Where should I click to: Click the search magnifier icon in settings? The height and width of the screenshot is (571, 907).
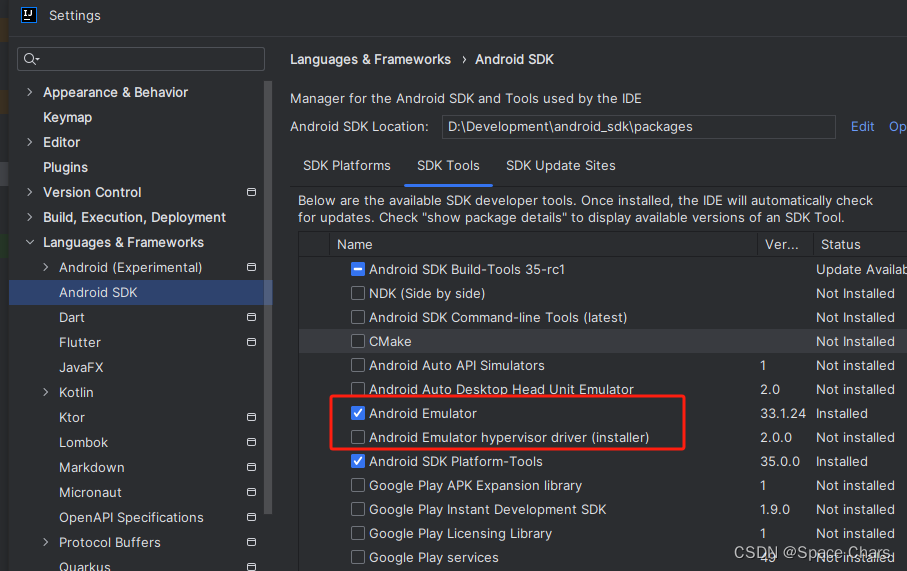point(31,59)
